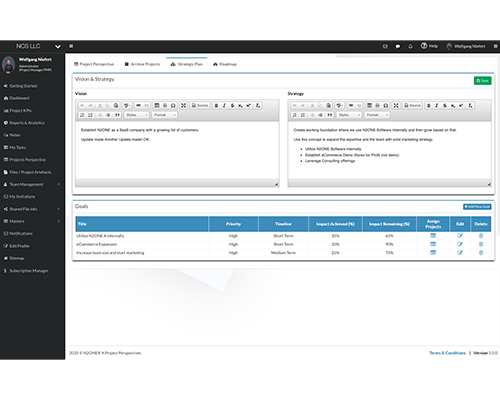Click edit icon for eCommerce Expansion goal
Image resolution: width=500 pixels, height=400 pixels.
pos(460,244)
